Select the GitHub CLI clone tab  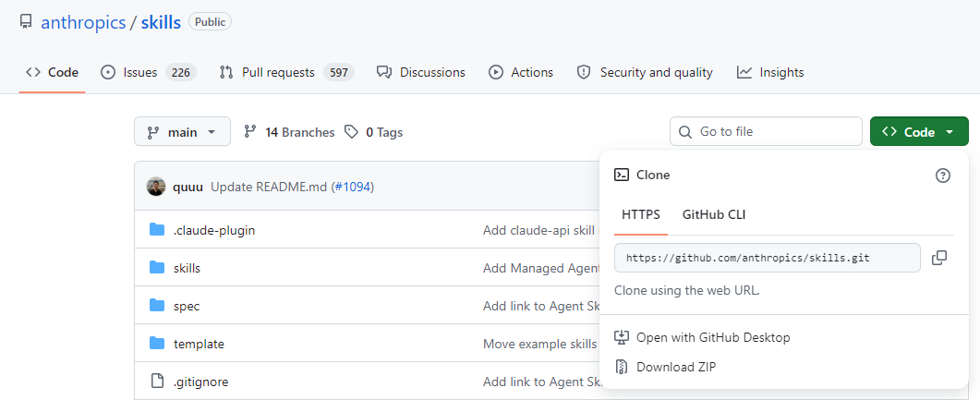click(714, 214)
